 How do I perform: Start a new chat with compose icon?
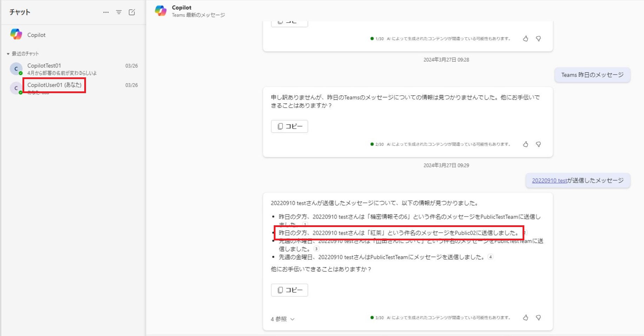pyautogui.click(x=132, y=12)
